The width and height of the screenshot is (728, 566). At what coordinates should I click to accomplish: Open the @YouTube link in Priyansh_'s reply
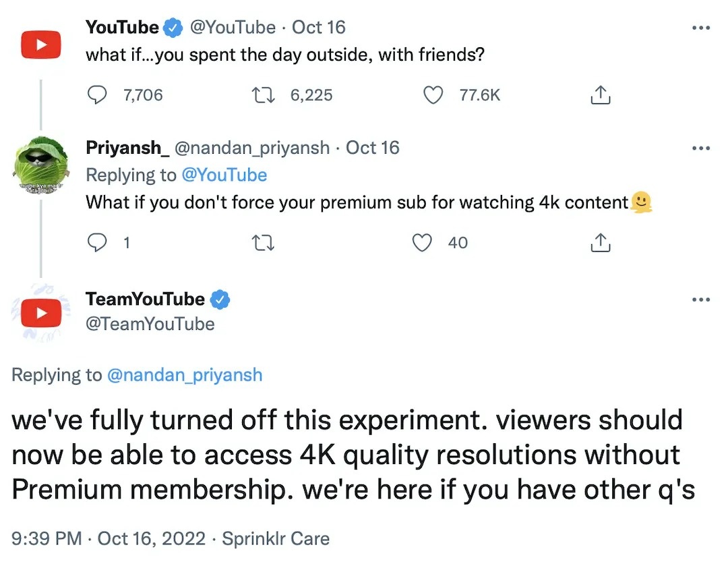coord(224,175)
